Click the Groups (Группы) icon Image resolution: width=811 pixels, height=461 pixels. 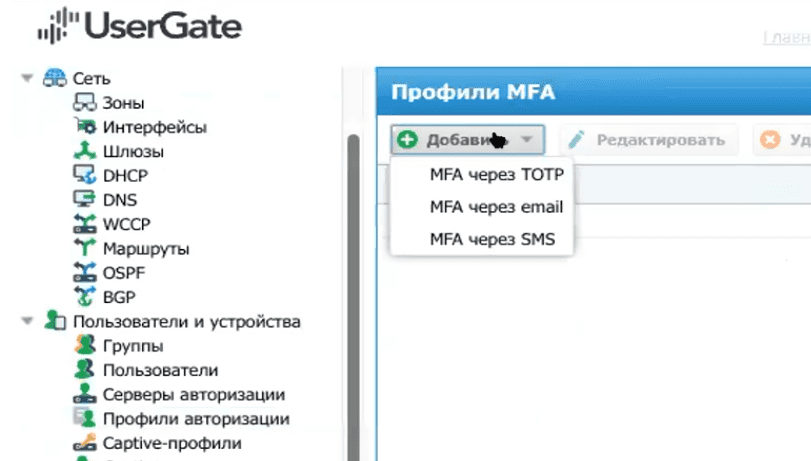coord(85,346)
